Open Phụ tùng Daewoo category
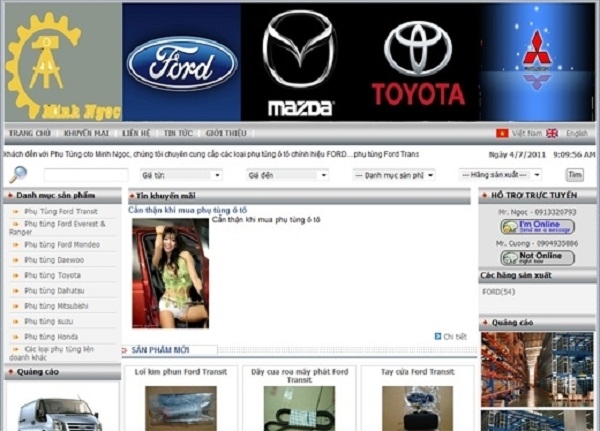The image size is (600, 431). (x=54, y=260)
